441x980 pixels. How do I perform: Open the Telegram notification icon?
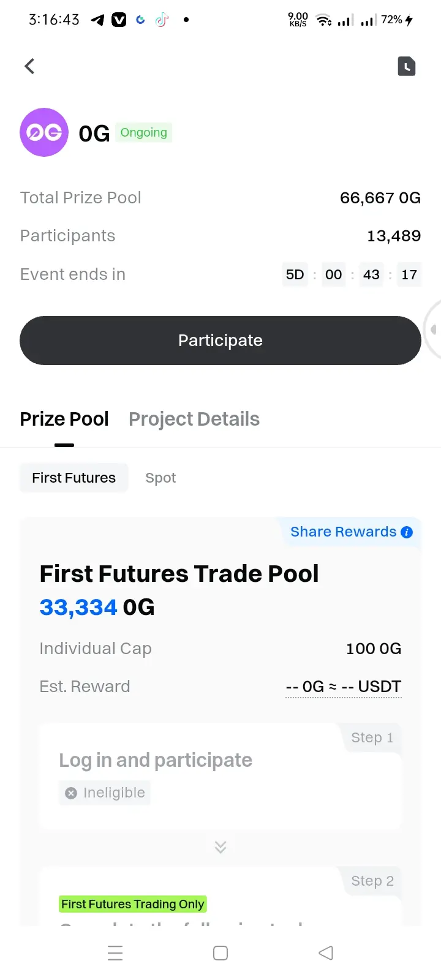click(x=97, y=20)
